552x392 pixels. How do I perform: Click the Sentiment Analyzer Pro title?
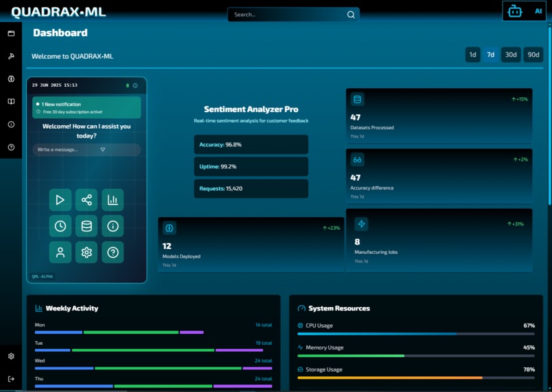[x=251, y=109]
